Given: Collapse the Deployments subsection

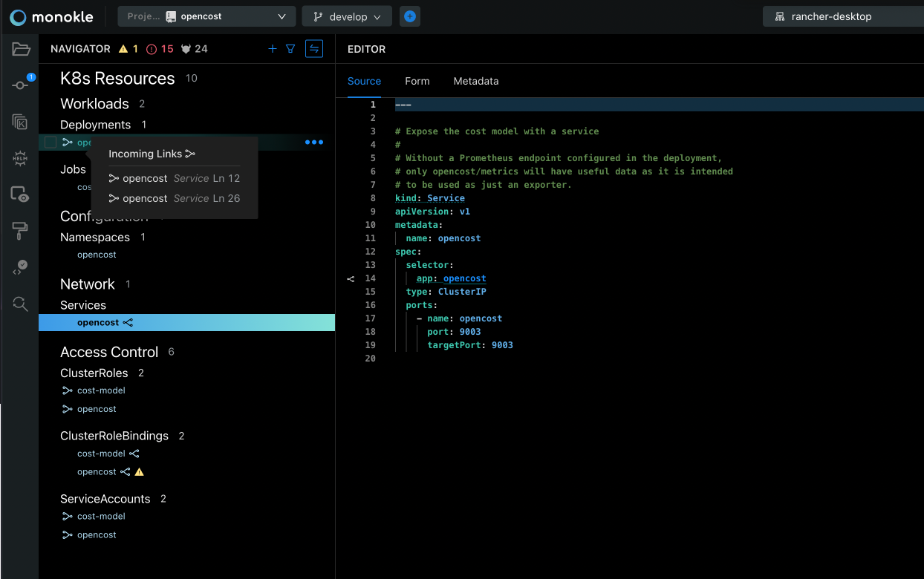Looking at the screenshot, I should 95,125.
